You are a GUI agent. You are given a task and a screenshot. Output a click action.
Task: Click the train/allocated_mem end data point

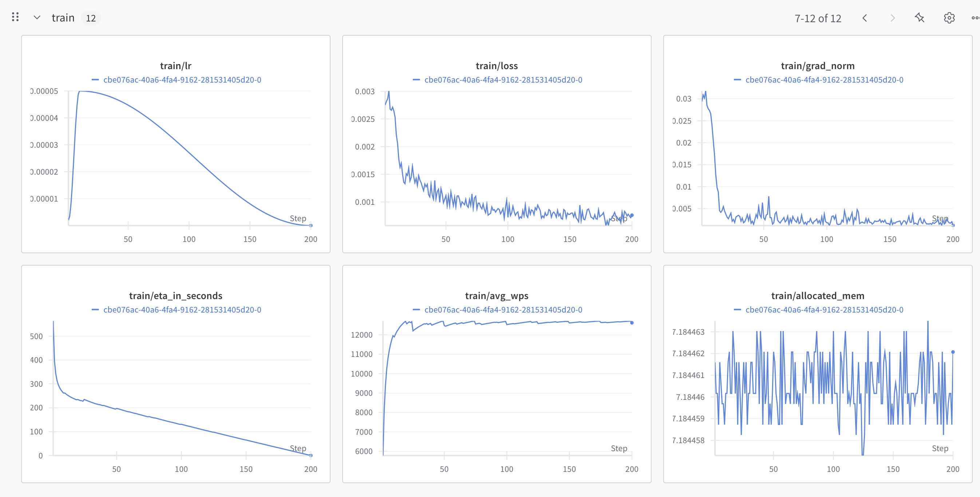[953, 352]
